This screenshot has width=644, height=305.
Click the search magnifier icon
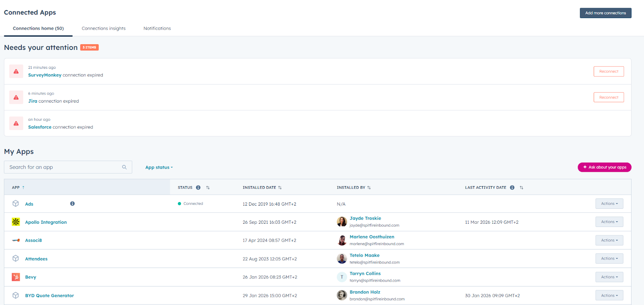pyautogui.click(x=124, y=167)
